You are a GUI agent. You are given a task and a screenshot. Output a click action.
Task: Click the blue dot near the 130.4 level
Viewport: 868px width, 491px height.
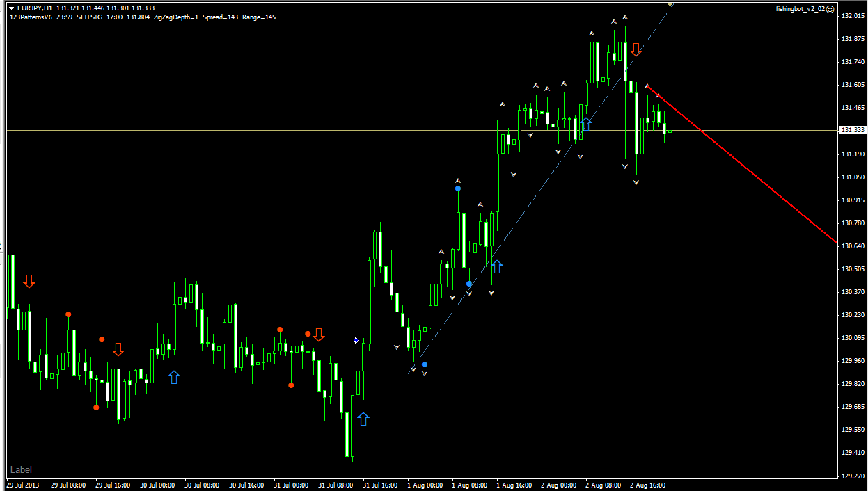[x=469, y=284]
